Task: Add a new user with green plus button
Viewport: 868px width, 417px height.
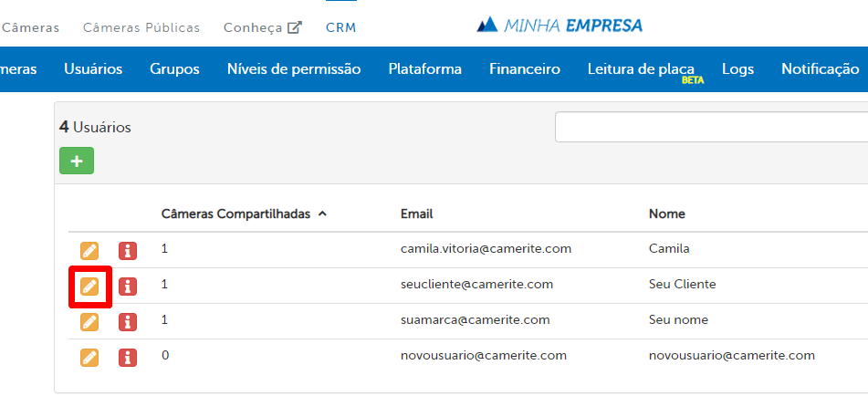Action: click(77, 161)
